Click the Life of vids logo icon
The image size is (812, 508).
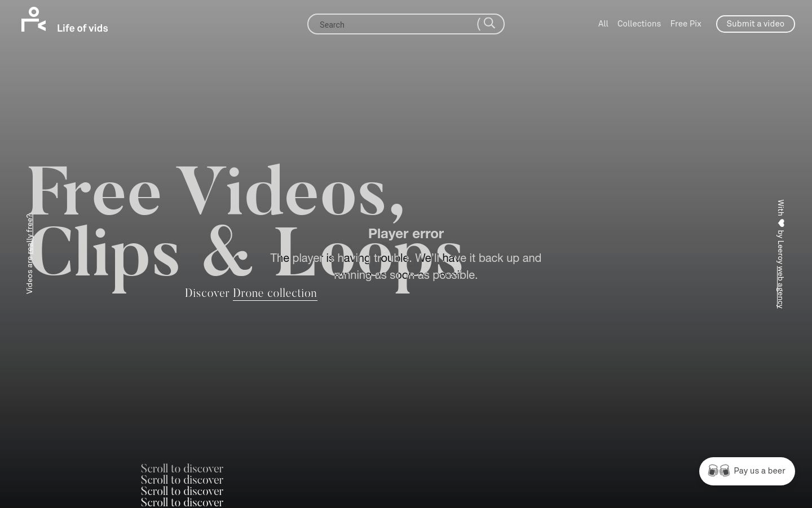pos(33,20)
